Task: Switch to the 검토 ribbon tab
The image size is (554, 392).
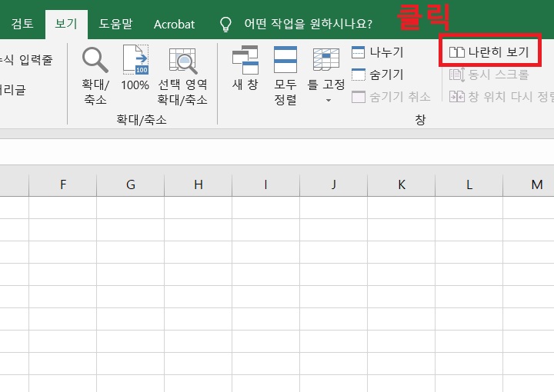Action: (22, 24)
